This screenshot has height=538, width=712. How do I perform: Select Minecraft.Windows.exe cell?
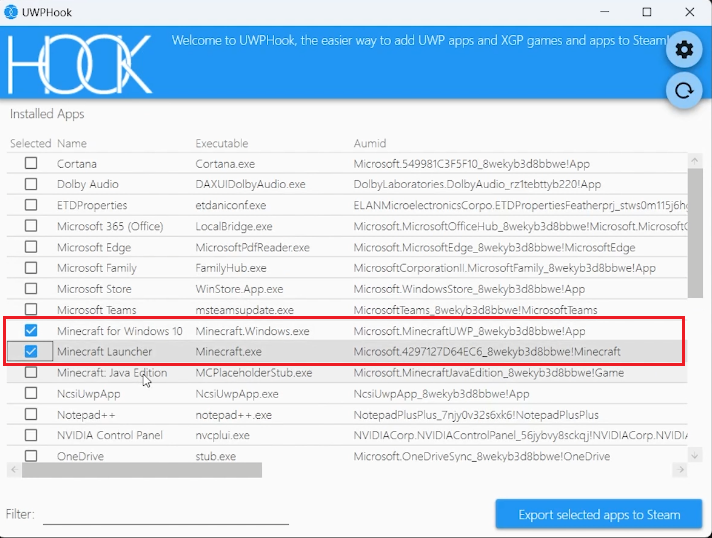[x=252, y=331]
